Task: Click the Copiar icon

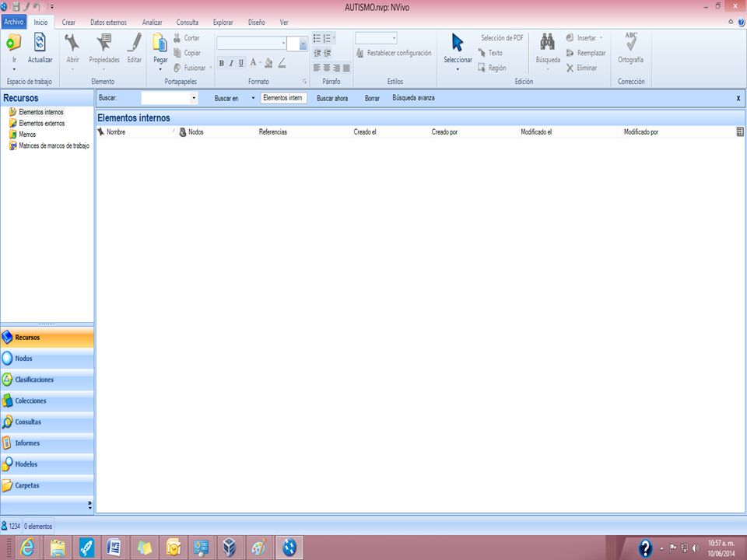Action: tap(177, 53)
